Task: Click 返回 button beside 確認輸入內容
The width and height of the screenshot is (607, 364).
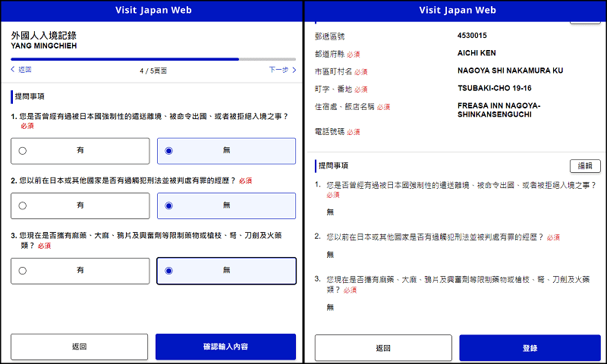Action: click(x=80, y=347)
